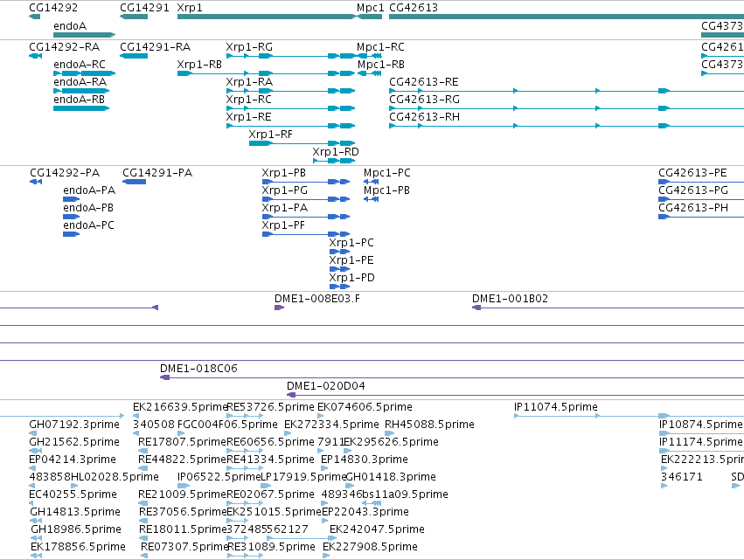
Task: Select EST label 'EP14830.3prime'
Action: [x=365, y=460]
